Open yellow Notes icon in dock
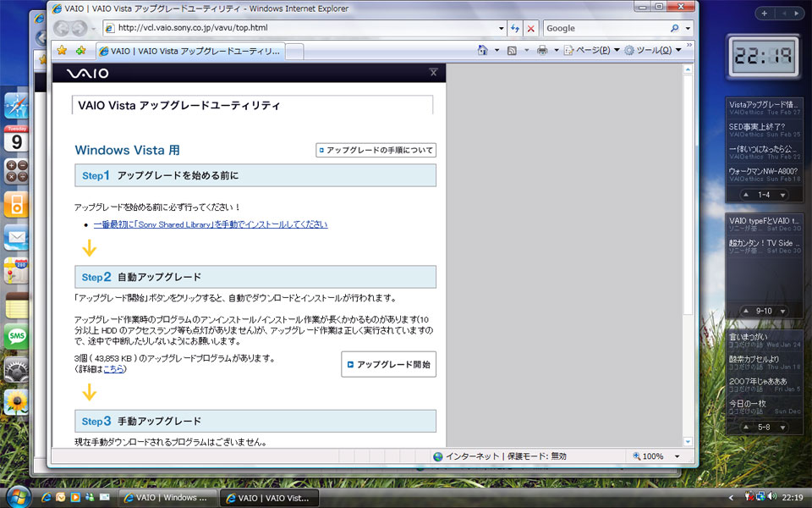This screenshot has height=508, width=812. (x=16, y=306)
